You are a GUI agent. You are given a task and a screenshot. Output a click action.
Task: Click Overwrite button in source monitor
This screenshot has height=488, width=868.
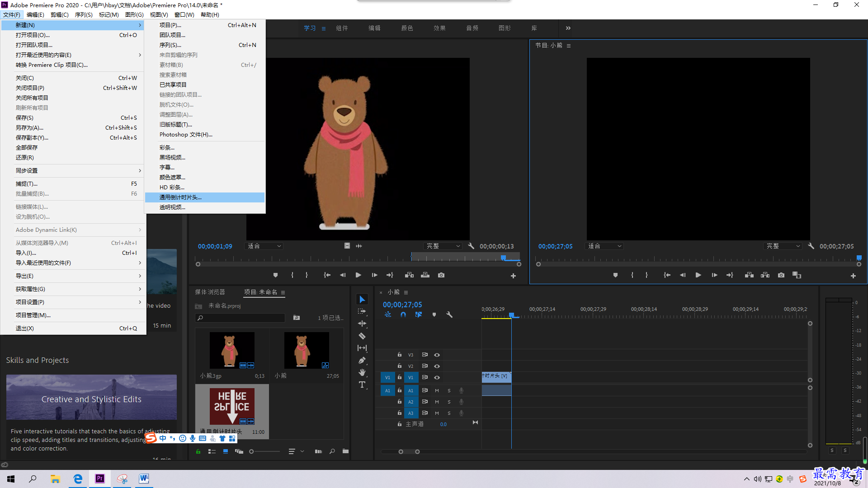click(x=425, y=275)
